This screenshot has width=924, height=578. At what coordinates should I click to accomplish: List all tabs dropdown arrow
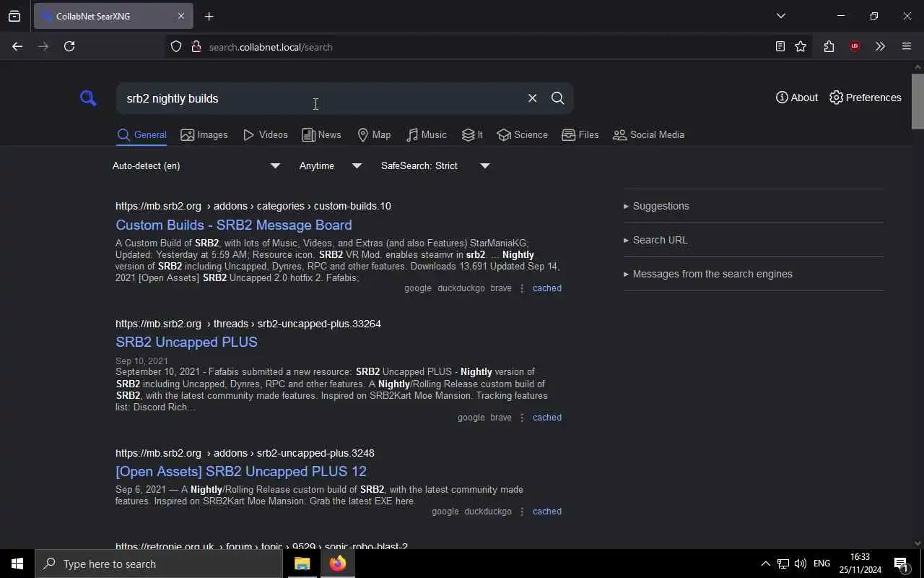tap(780, 16)
